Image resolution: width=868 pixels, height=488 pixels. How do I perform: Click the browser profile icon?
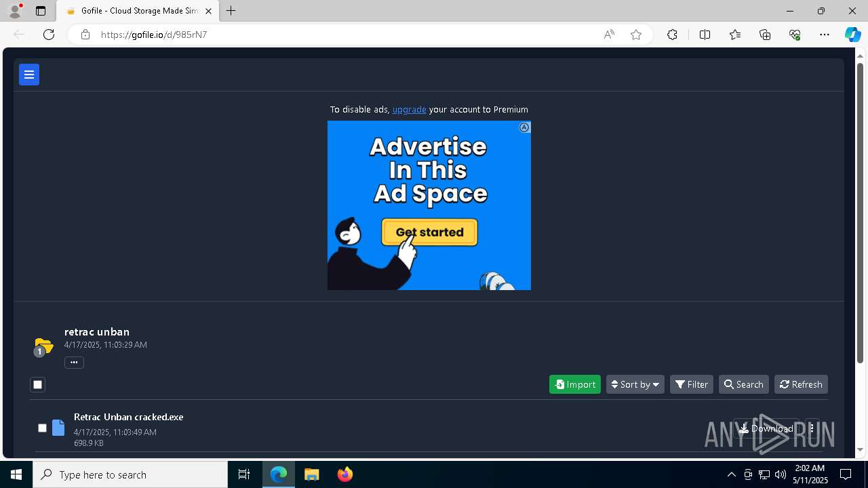[x=15, y=11]
